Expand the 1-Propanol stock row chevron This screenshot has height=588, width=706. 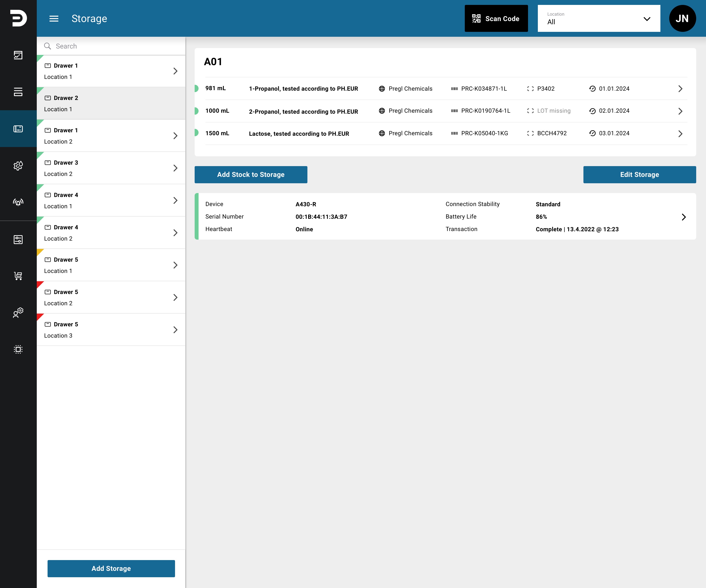(x=680, y=89)
